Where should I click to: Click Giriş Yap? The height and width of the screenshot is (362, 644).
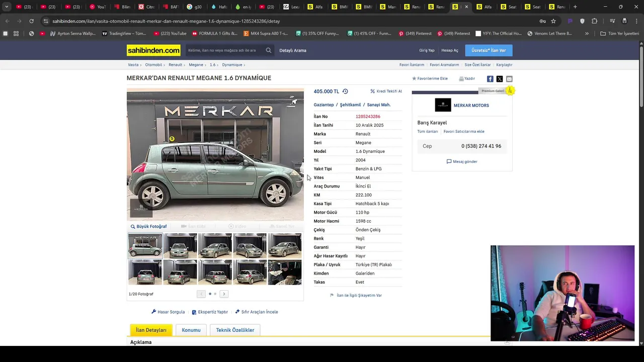click(427, 50)
